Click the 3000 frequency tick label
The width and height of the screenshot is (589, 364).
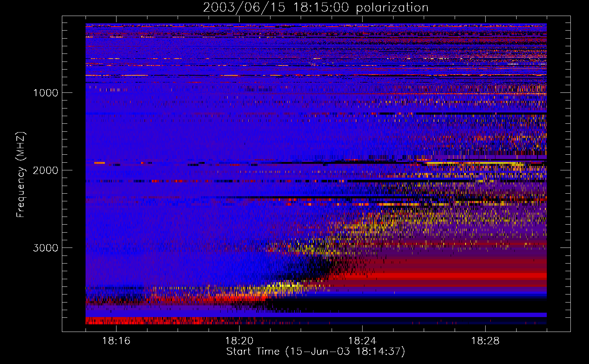pos(46,248)
